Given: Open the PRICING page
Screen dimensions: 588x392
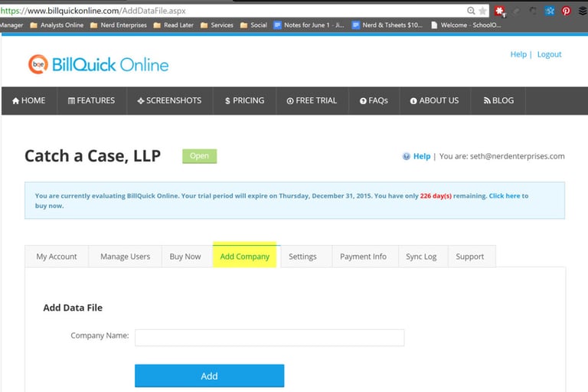Looking at the screenshot, I should tap(244, 100).
